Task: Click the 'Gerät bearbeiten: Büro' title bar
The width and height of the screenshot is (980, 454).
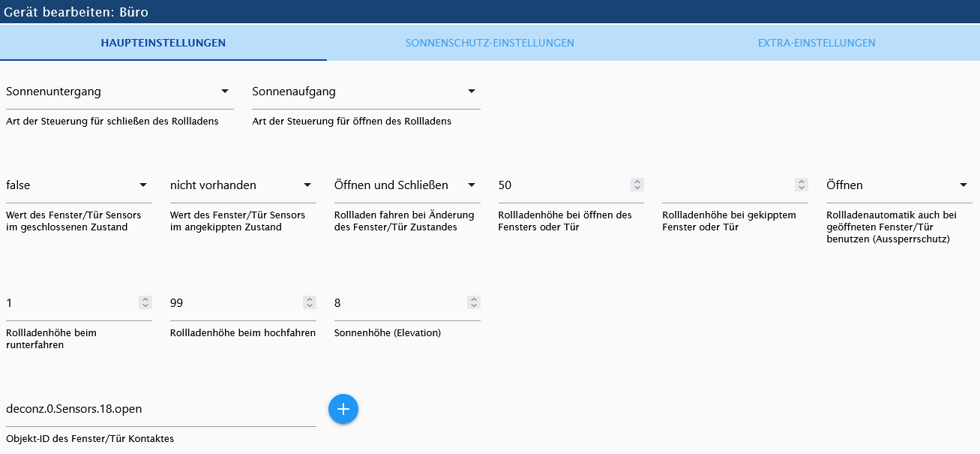Action: click(490, 13)
